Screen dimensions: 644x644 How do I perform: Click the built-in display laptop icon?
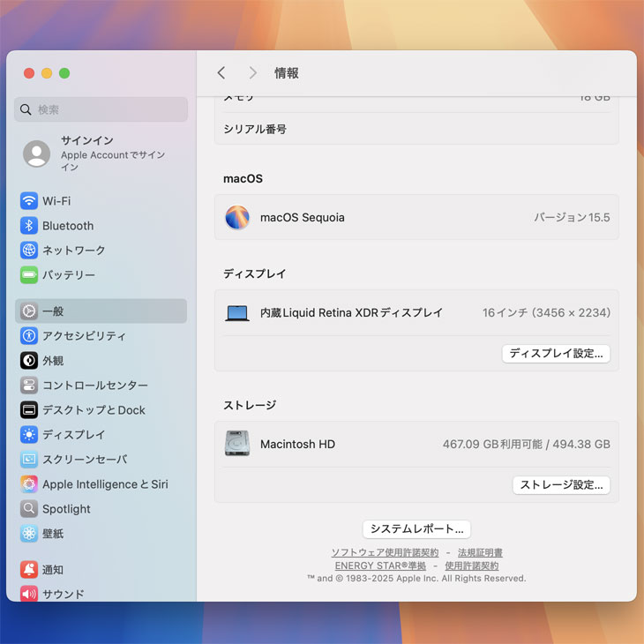pos(237,313)
